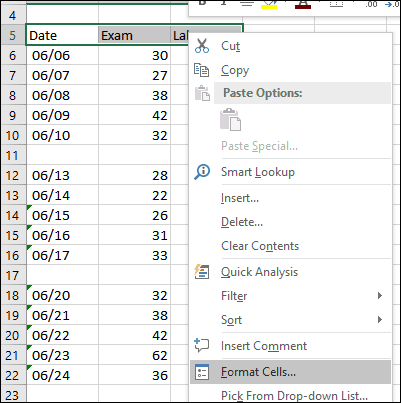The width and height of the screenshot is (401, 403).
Task: Click the Insert Comment speech bubble icon
Action: click(202, 345)
